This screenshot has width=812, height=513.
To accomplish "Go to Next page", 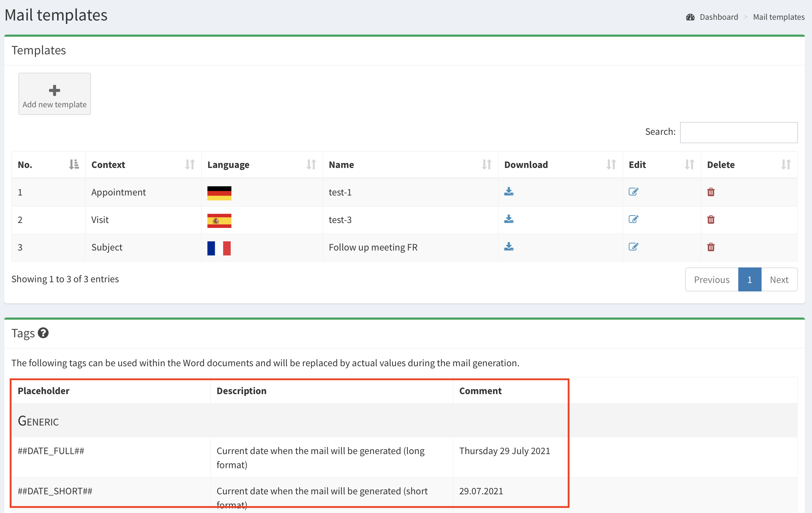I will pyautogui.click(x=779, y=280).
